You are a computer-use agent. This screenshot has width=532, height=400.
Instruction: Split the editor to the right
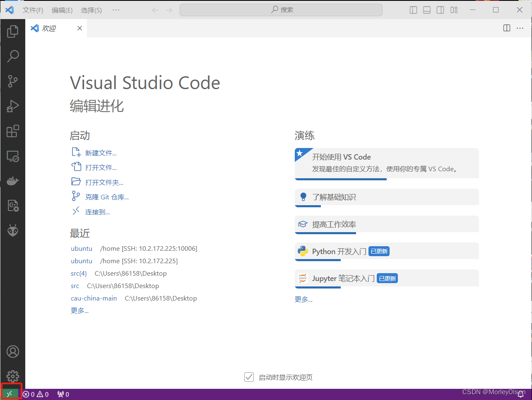pos(507,28)
